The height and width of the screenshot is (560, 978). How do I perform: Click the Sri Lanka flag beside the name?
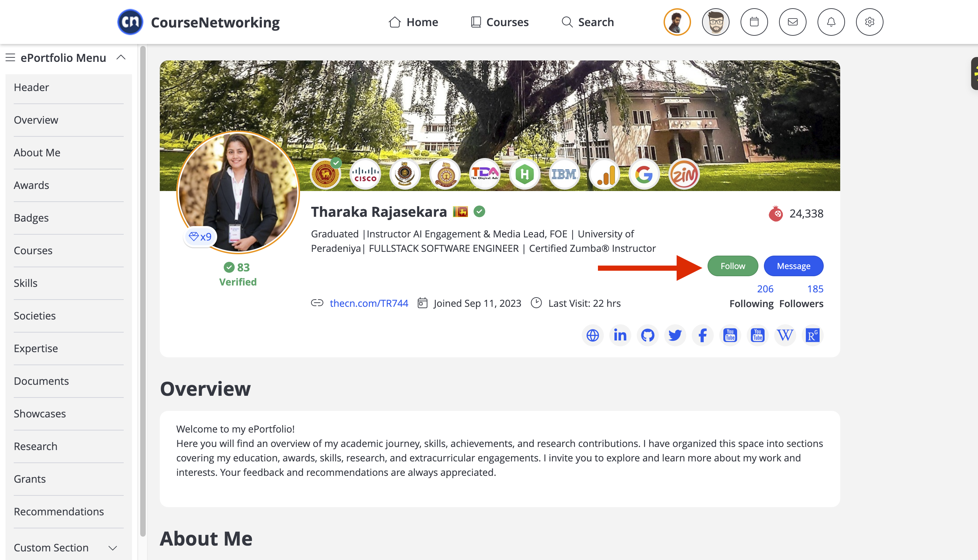(x=460, y=212)
